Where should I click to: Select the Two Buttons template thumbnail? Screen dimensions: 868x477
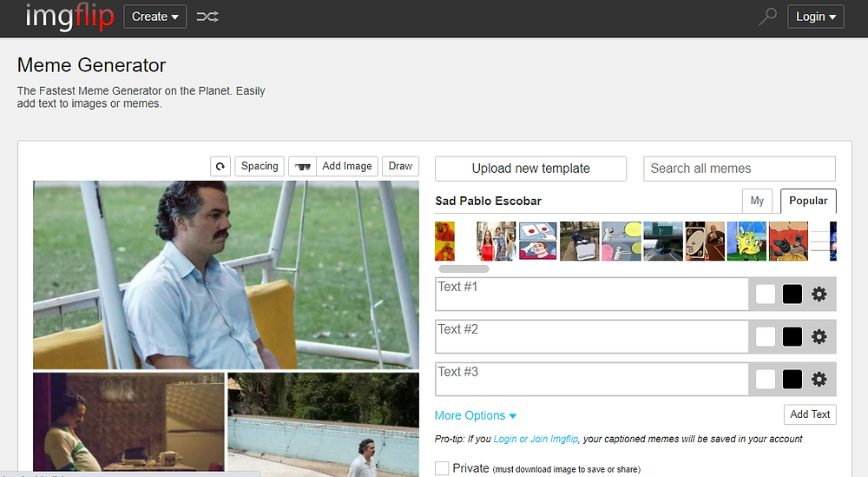tap(537, 241)
